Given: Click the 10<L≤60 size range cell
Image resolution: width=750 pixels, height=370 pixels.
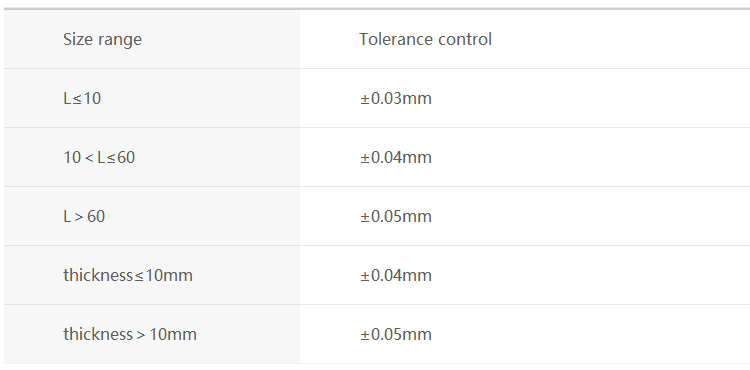Looking at the screenshot, I should pyautogui.click(x=152, y=157).
